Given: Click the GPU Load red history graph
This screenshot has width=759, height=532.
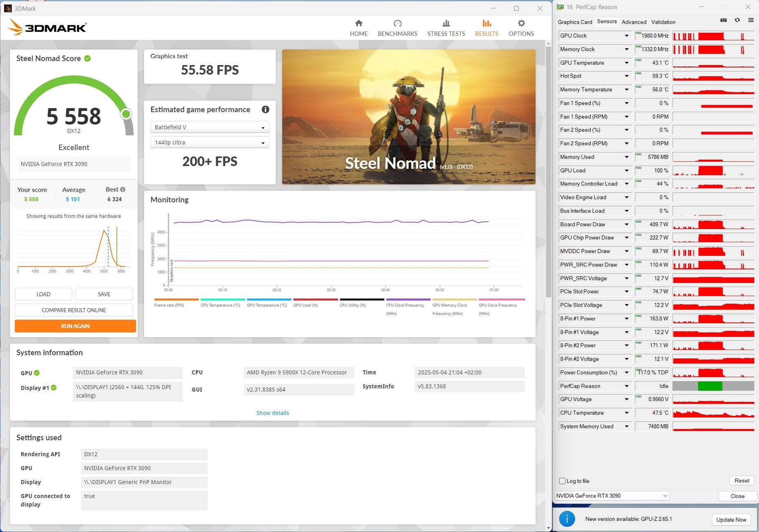Looking at the screenshot, I should pos(713,170).
